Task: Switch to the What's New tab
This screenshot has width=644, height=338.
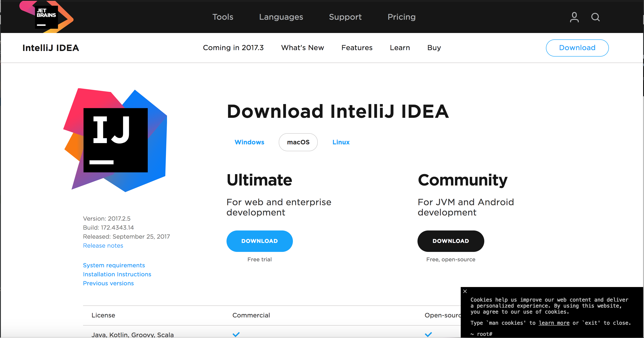Action: point(302,48)
